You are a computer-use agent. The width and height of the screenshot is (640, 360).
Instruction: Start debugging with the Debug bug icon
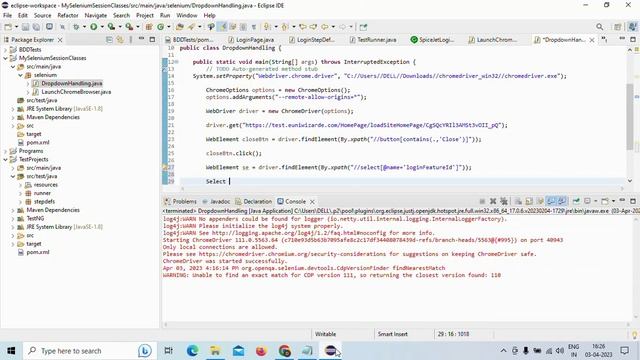(76, 27)
